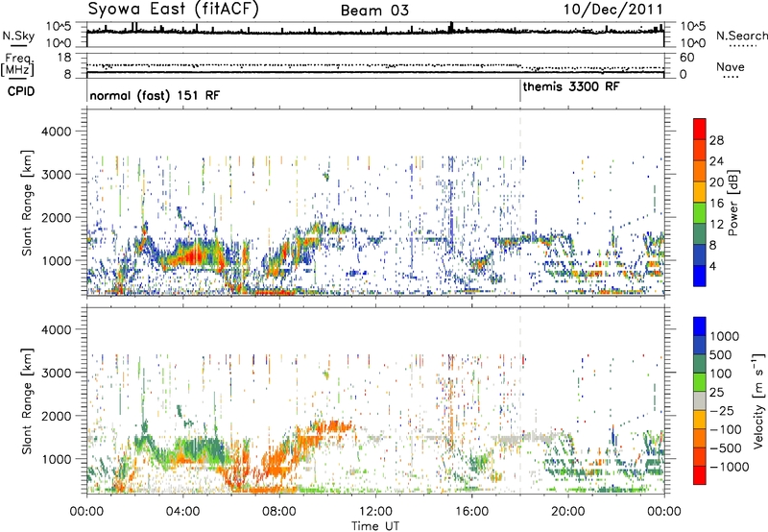Pick the gray -25 to 25 velocity color segment
The width and height of the screenshot is (768, 532).
pyautogui.click(x=700, y=400)
